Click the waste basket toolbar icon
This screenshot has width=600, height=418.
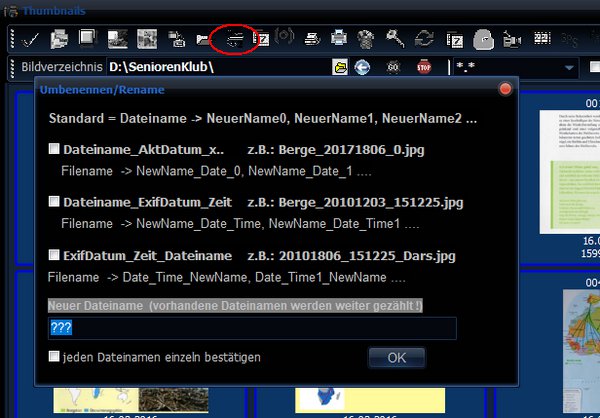pos(365,39)
